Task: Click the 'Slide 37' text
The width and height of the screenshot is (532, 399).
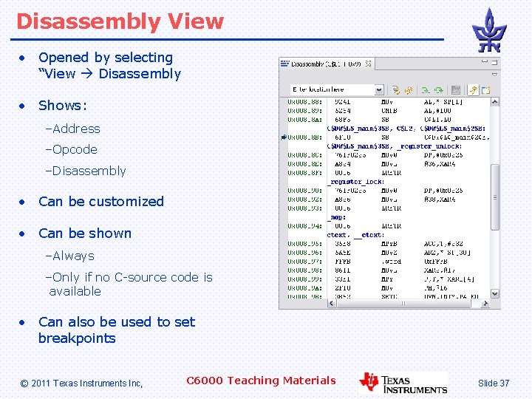Action: [494, 383]
